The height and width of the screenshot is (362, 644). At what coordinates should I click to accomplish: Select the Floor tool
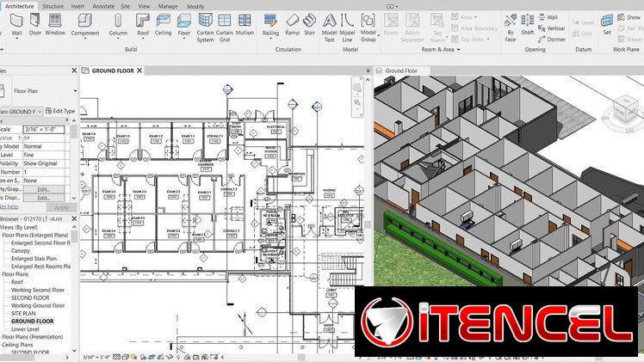tap(183, 25)
